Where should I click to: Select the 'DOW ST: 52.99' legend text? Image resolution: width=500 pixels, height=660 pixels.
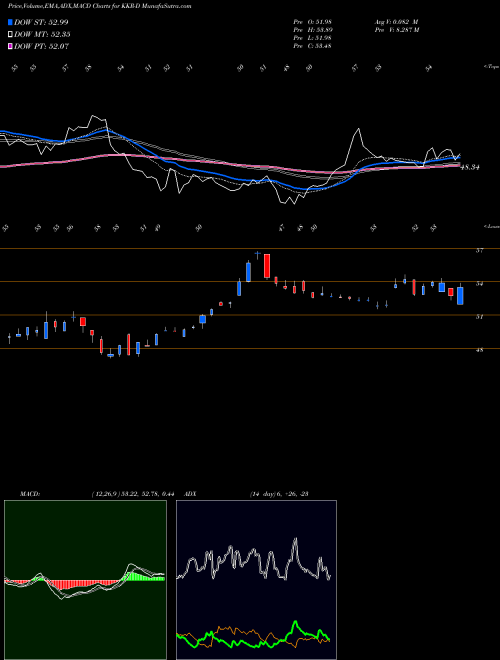click(41, 22)
